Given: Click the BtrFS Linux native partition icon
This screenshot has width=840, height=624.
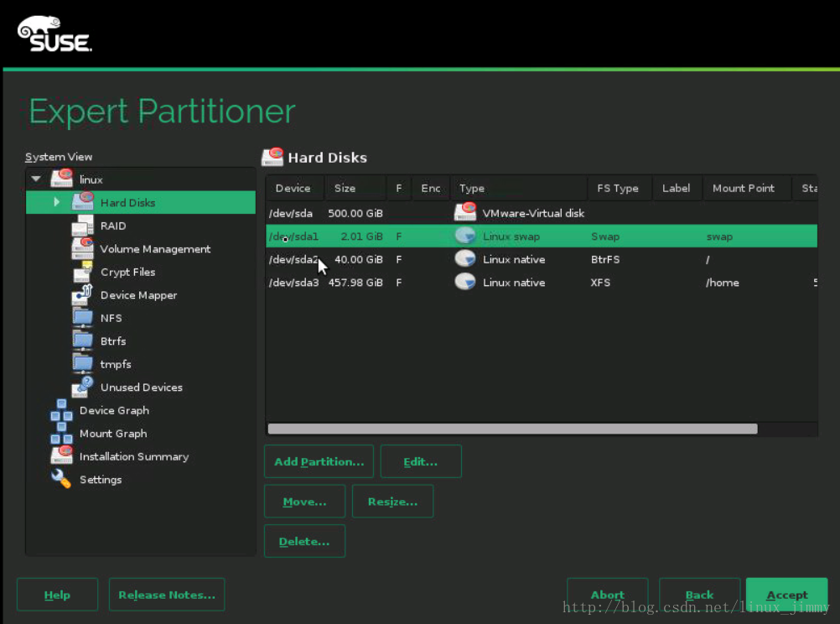Looking at the screenshot, I should 465,258.
